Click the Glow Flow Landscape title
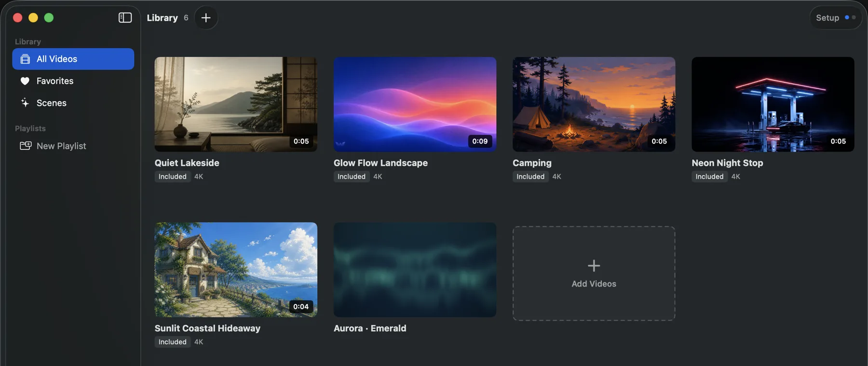This screenshot has height=366, width=868. 380,163
